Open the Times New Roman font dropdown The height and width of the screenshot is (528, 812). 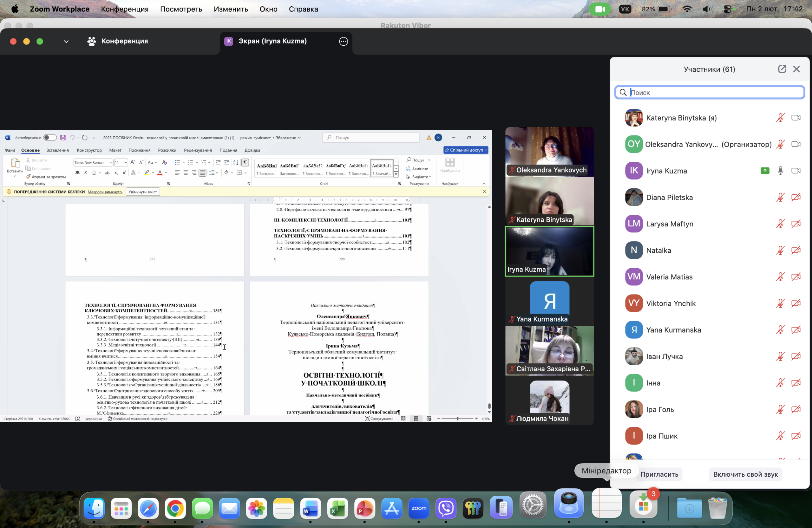(111, 163)
